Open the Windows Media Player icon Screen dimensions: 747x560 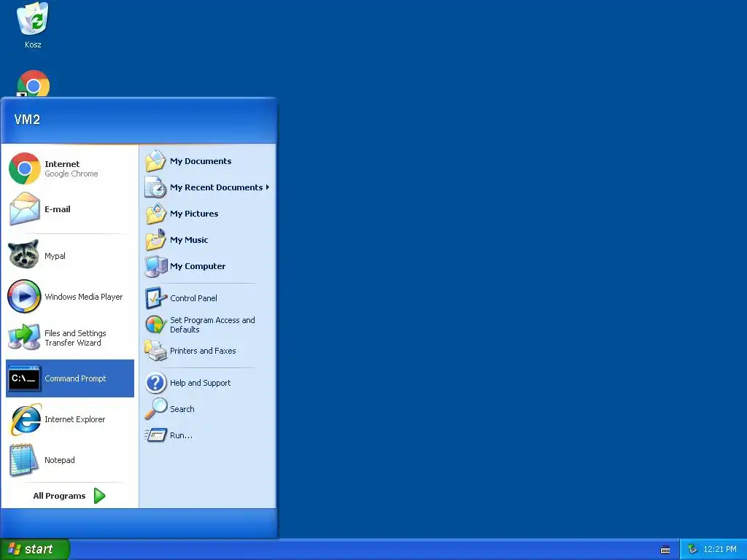[x=24, y=296]
